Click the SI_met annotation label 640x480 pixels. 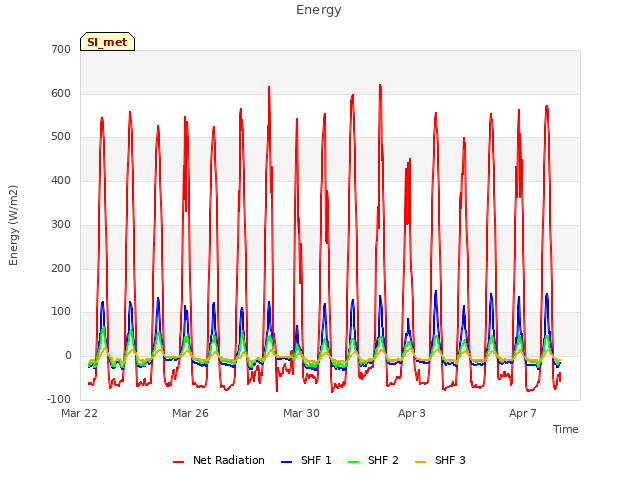coord(107,42)
